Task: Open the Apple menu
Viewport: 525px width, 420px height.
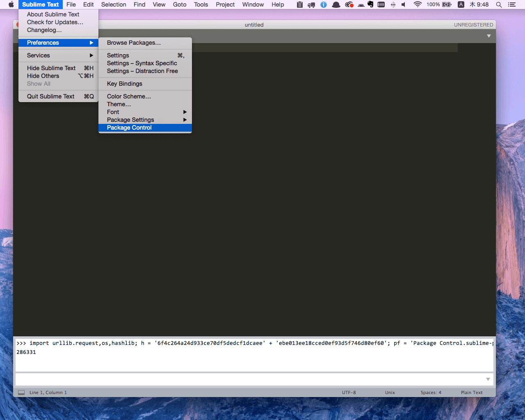Action: [x=11, y=5]
